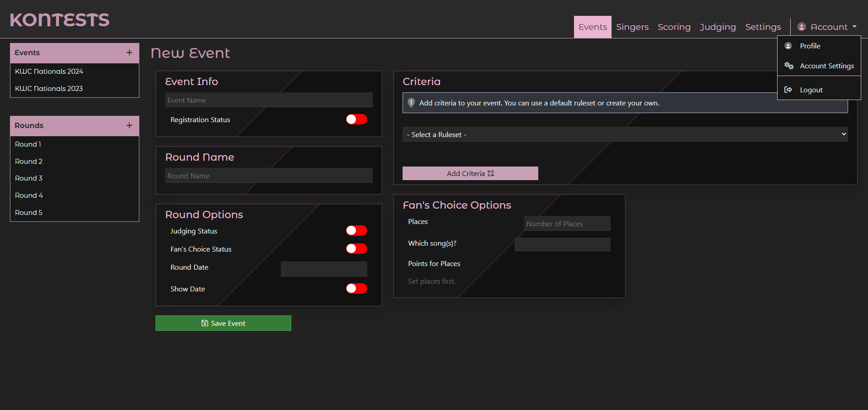Open Account Settings from the menu

click(819, 66)
